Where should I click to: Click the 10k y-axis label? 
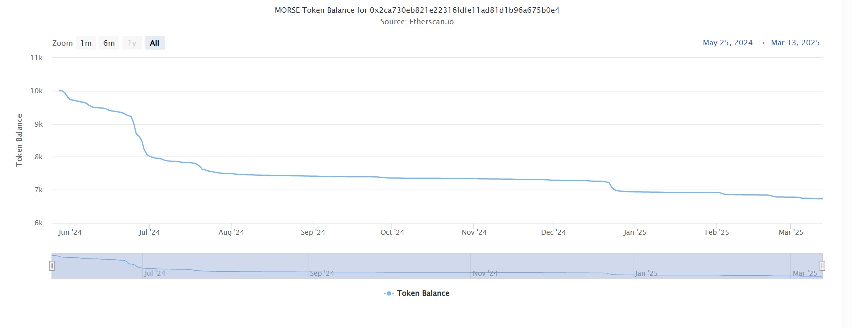pyautogui.click(x=37, y=91)
